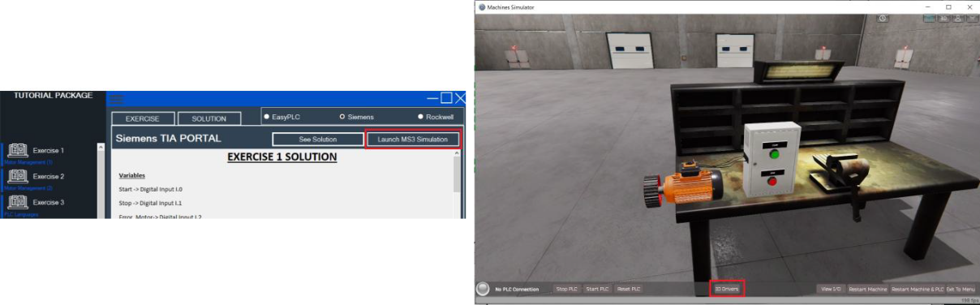Click the Stop PLC button
The image size is (980, 305).
tap(567, 289)
